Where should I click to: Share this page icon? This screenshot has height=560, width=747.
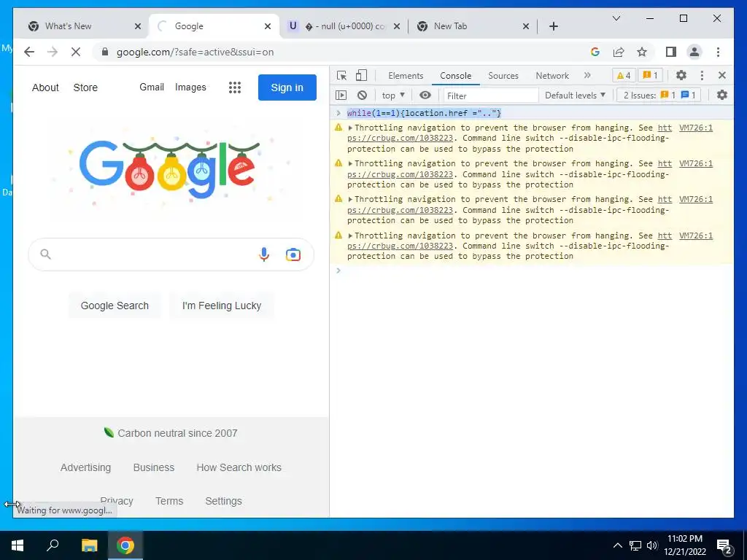tap(619, 52)
